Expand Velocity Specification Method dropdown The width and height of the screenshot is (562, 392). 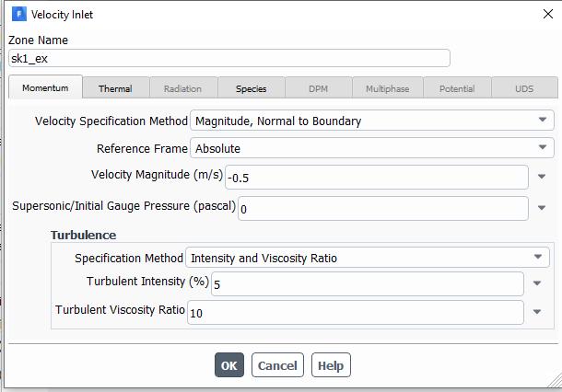(x=371, y=121)
